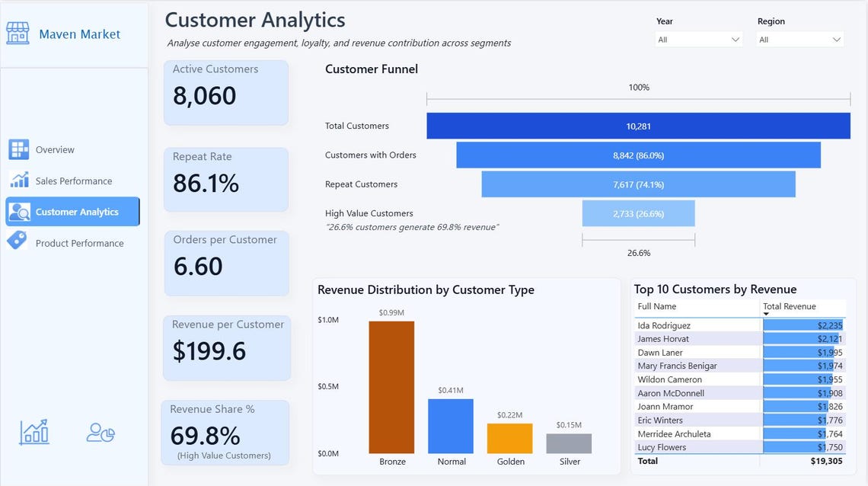Image resolution: width=868 pixels, height=486 pixels.
Task: Click the Golden revenue bar
Action: (510, 439)
